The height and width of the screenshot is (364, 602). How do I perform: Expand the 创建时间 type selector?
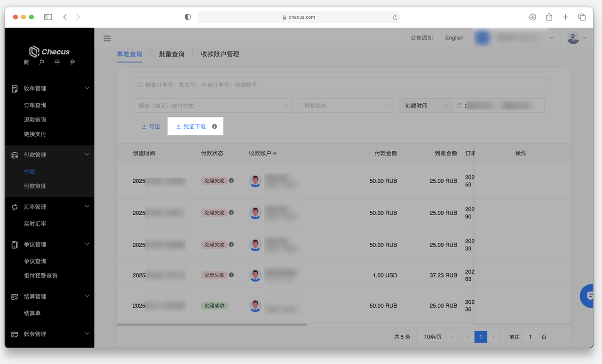[426, 106]
